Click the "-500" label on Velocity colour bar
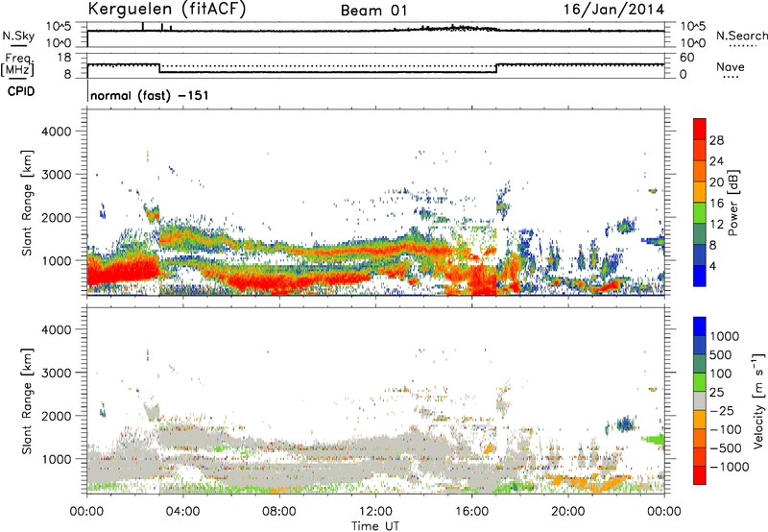The height and width of the screenshot is (532, 768). (x=725, y=448)
